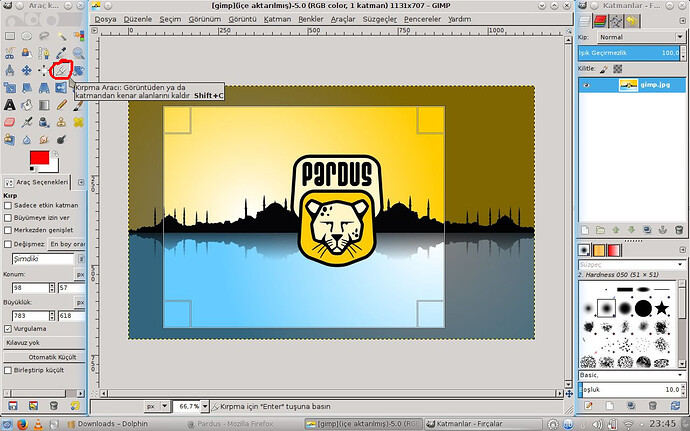Viewport: 690px width, 431px height.
Task: Select the Rectangle Select tool
Action: [x=10, y=36]
